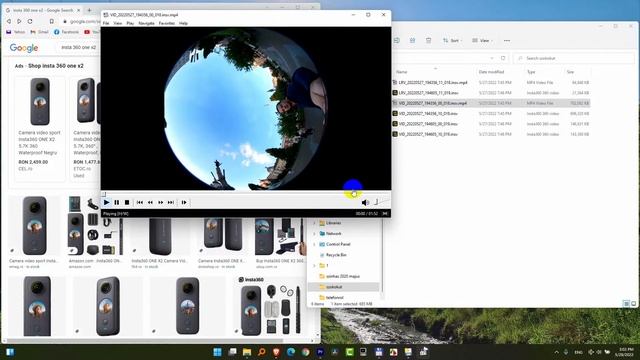Screen dimensions: 640x360
Task: Expand the Control Panel tree node
Action: point(314,244)
